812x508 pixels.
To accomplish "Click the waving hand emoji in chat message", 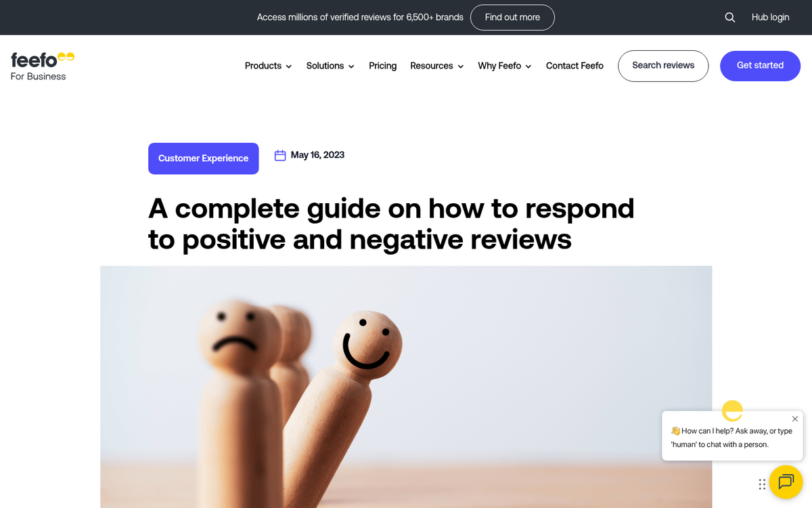I will coord(675,430).
